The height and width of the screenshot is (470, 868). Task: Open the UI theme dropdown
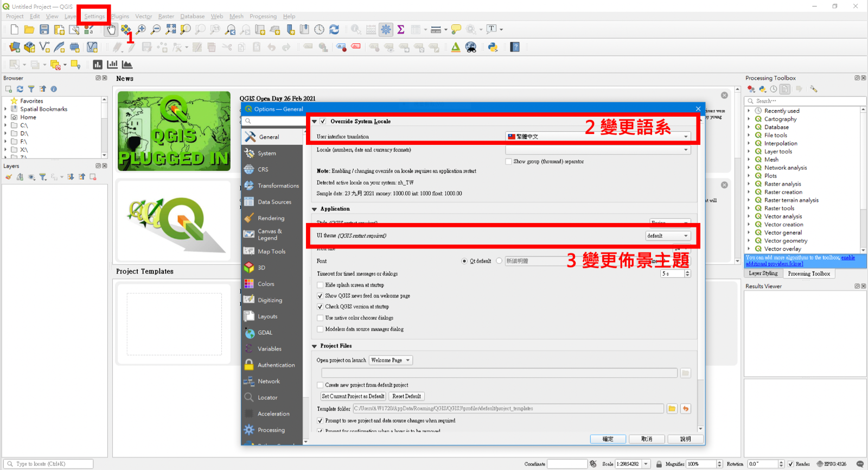(668, 236)
